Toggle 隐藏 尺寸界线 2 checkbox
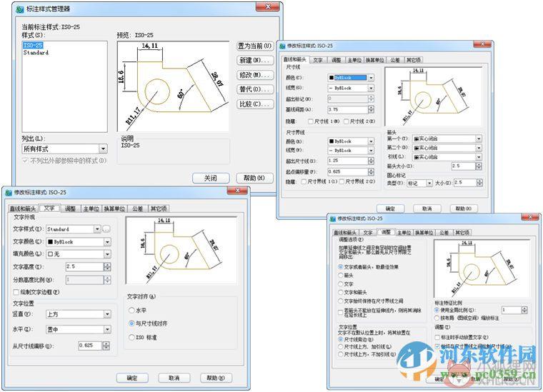The height and width of the screenshot is (392, 543). 342,181
